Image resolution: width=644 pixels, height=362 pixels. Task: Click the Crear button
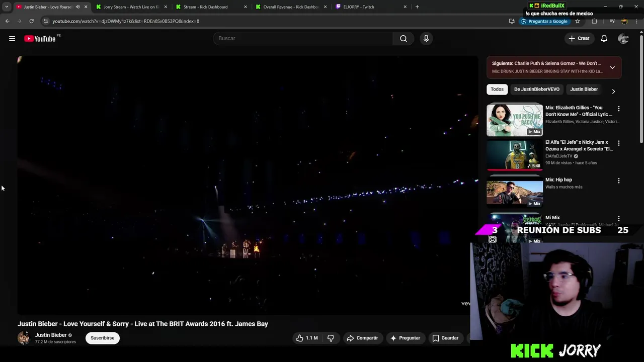579,39
